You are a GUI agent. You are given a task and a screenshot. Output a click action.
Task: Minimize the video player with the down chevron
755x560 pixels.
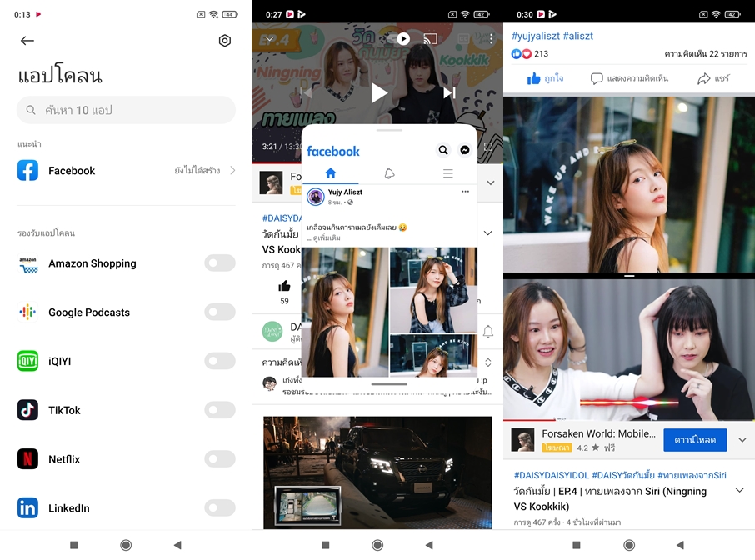pyautogui.click(x=268, y=39)
